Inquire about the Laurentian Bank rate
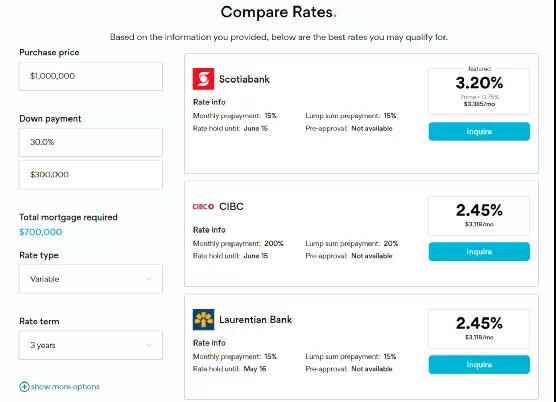This screenshot has width=556, height=402. click(x=479, y=365)
